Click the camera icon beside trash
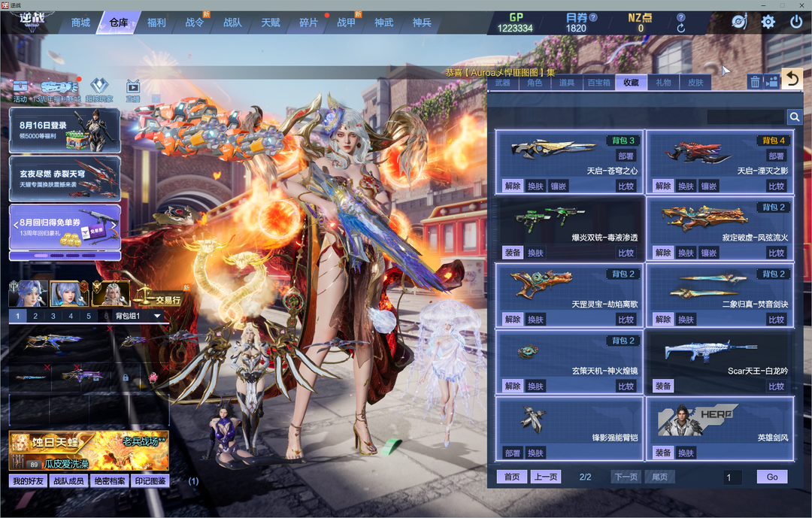The height and width of the screenshot is (518, 812). click(x=771, y=82)
